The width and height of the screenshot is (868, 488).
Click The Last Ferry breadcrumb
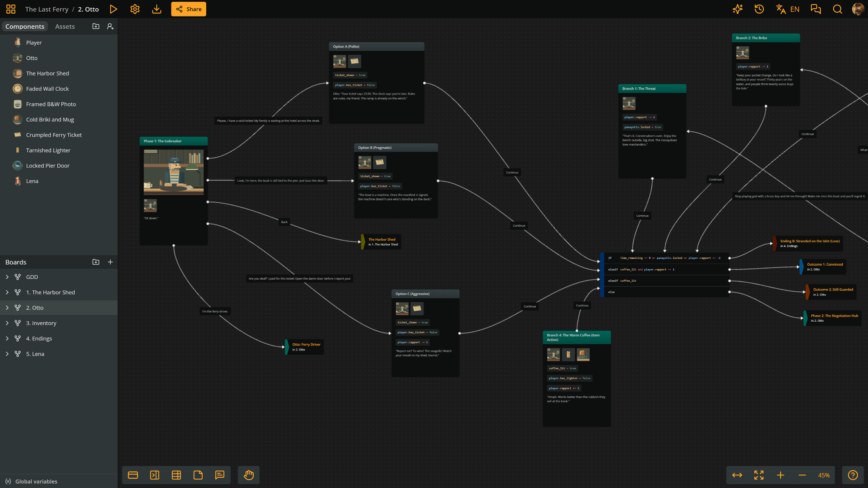tap(47, 9)
